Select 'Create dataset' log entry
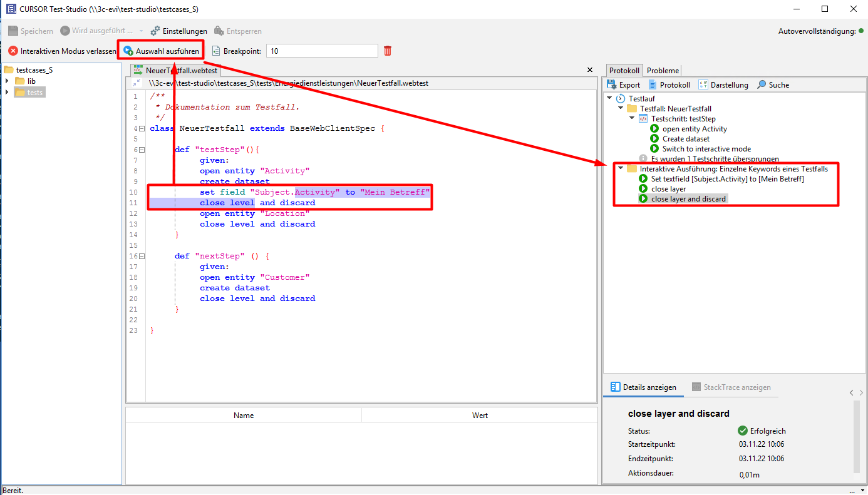 coord(686,139)
